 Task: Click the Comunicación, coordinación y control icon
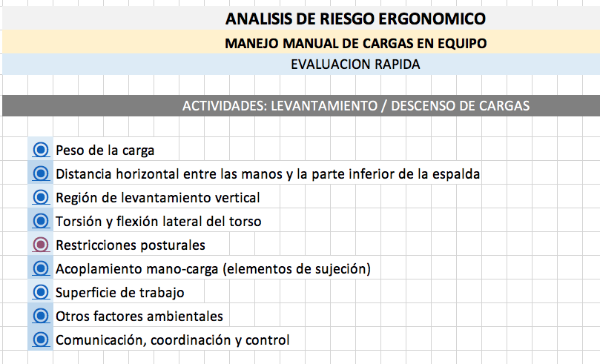pyautogui.click(x=41, y=339)
